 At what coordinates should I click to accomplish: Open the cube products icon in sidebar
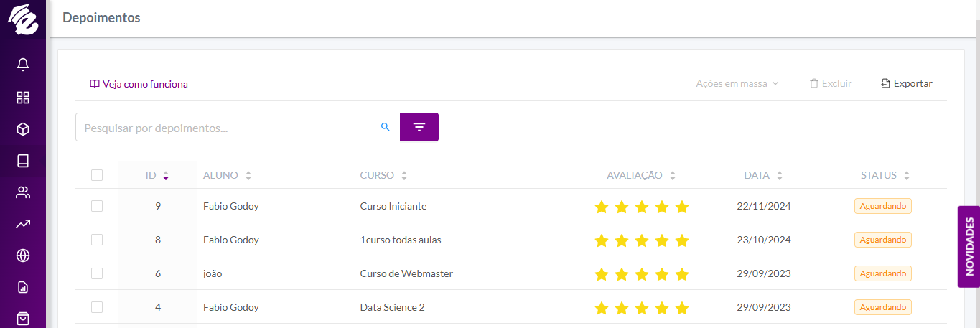(x=23, y=129)
